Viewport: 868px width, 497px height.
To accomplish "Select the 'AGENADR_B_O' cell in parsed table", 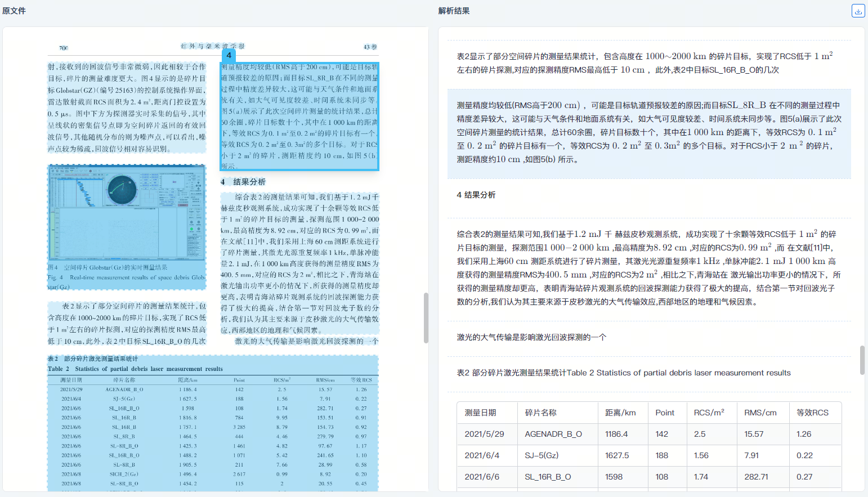I will pos(553,434).
